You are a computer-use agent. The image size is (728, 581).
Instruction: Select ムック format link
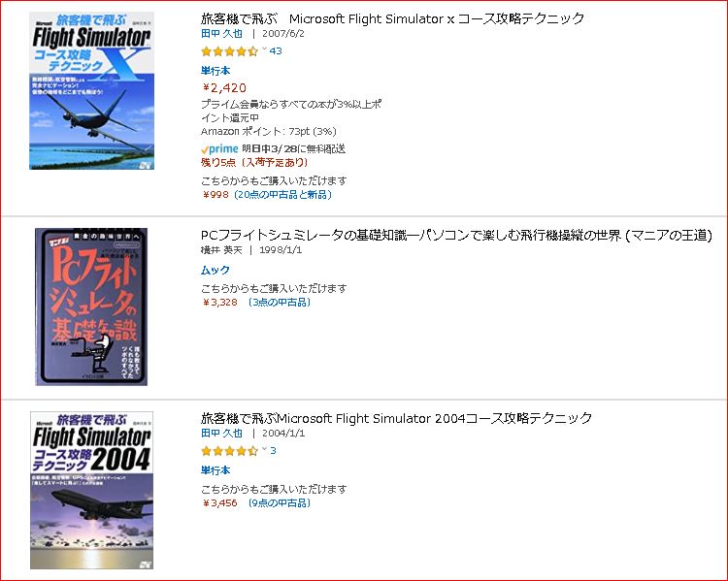[215, 270]
